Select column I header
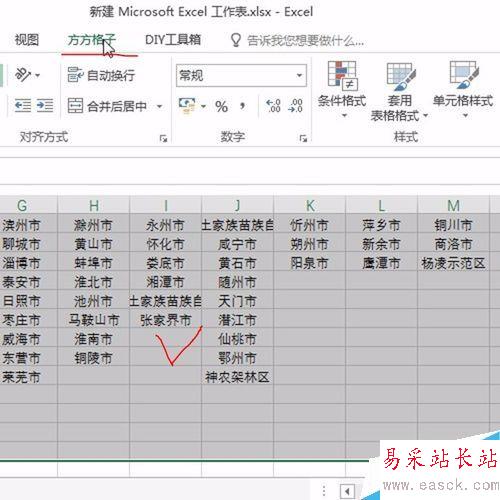Screen dimensions: 500x500 coord(166,205)
